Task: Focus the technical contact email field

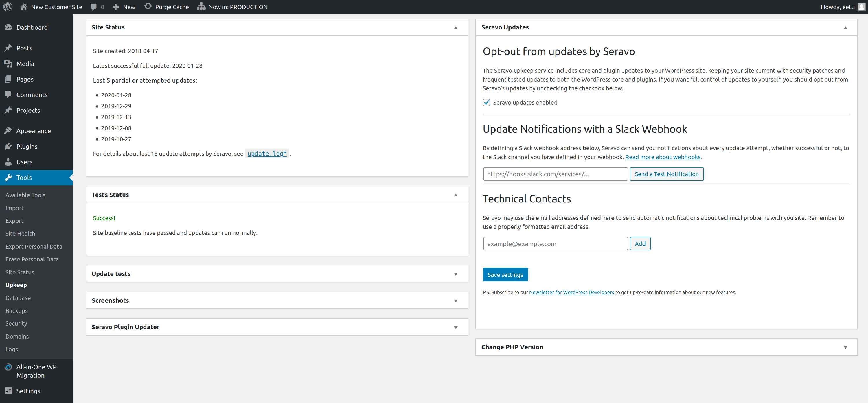Action: tap(555, 244)
